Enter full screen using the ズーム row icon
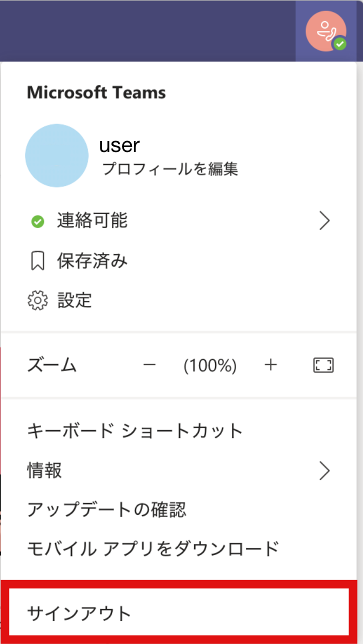The height and width of the screenshot is (644, 363). point(323,365)
